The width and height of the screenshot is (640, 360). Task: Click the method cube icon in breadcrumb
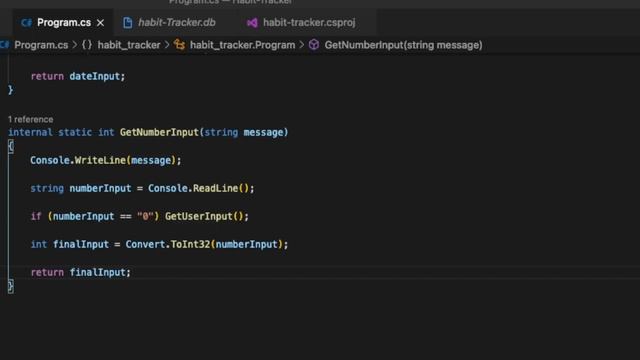tap(313, 44)
